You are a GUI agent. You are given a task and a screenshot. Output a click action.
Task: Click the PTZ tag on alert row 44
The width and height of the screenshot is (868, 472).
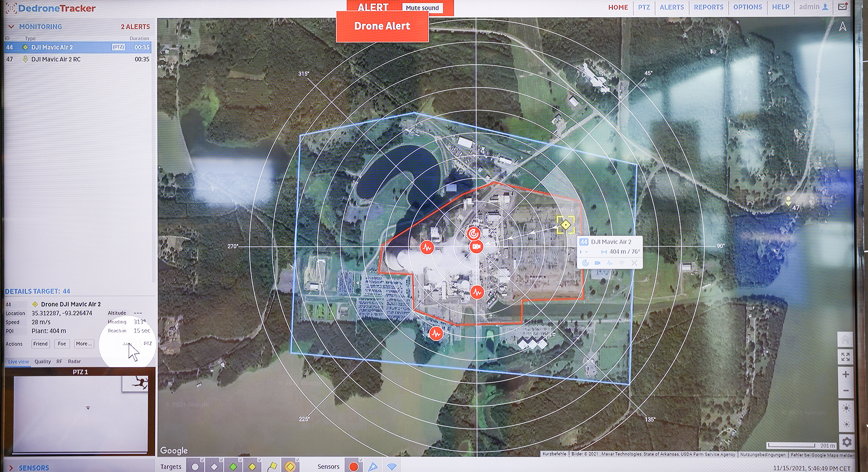pos(118,47)
